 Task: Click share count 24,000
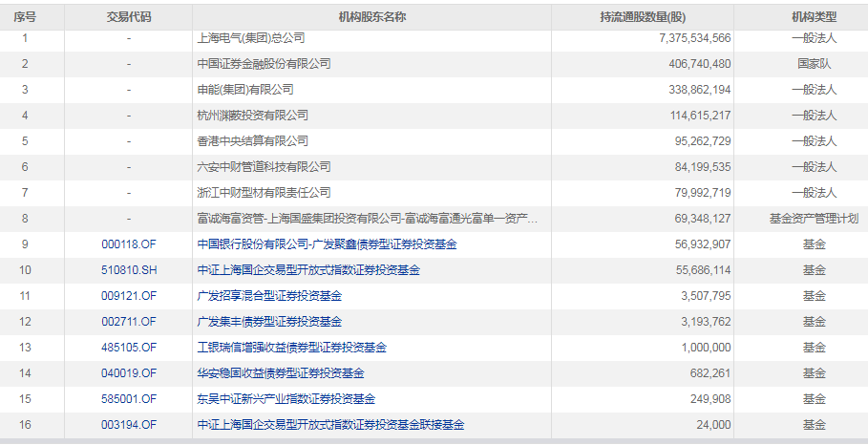[x=713, y=425]
